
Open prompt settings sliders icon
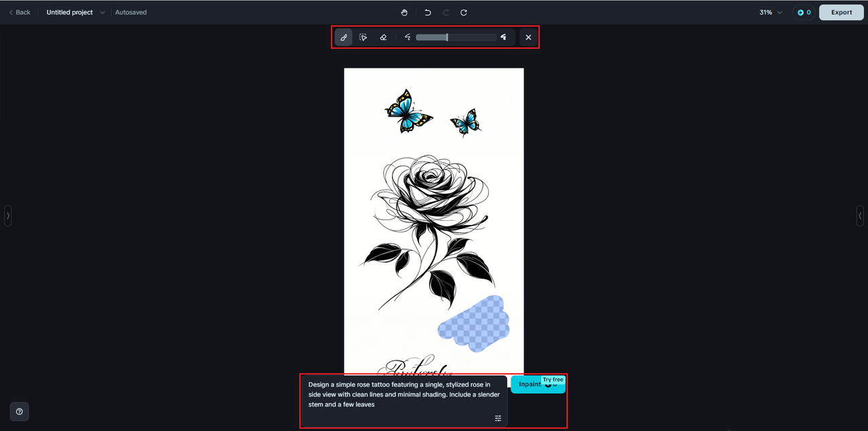498,418
